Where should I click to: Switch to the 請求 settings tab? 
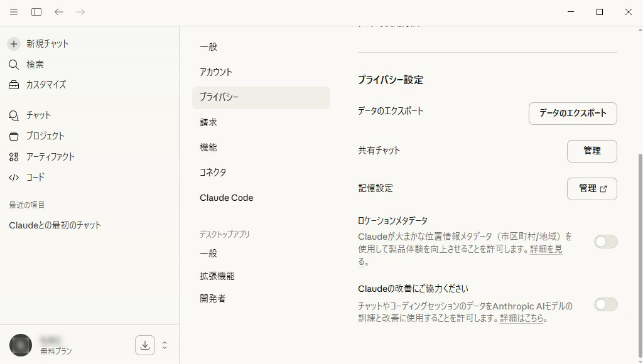[x=208, y=122]
